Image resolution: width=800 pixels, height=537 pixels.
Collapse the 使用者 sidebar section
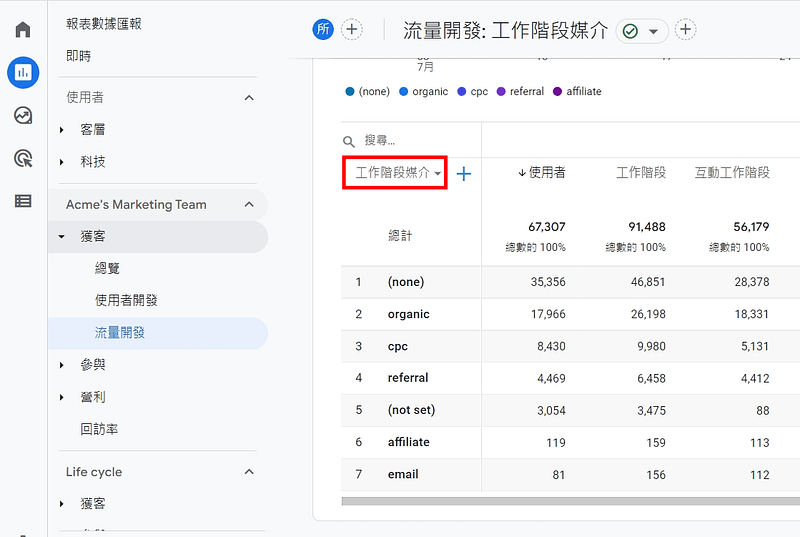point(249,97)
